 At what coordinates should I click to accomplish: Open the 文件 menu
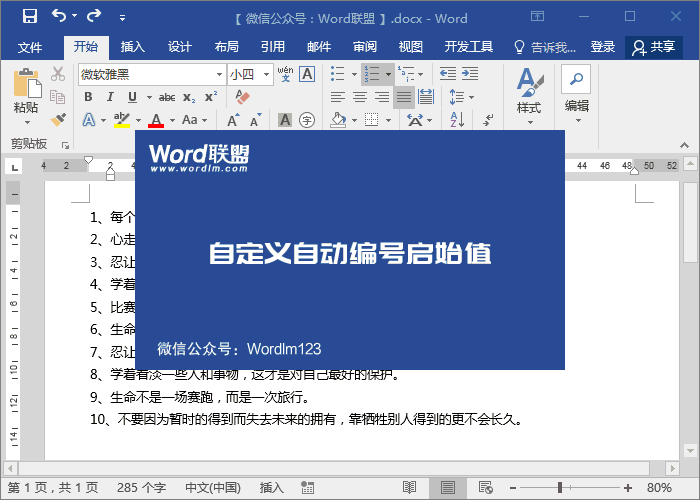pos(30,47)
